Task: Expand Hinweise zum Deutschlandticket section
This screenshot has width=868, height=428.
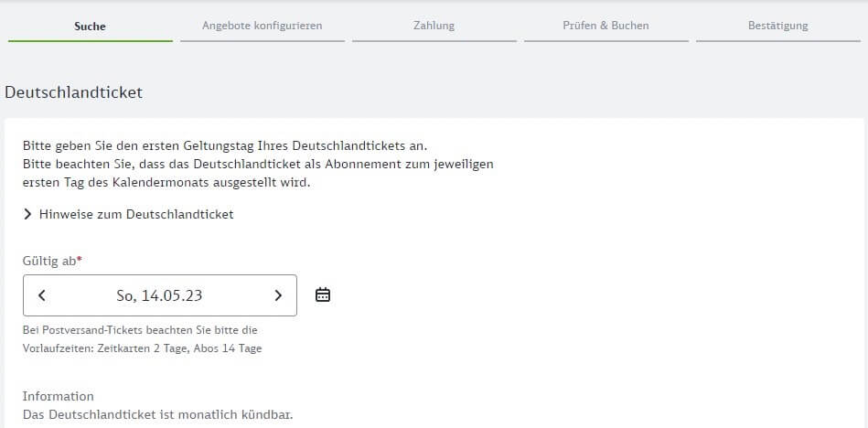Action: (x=128, y=214)
